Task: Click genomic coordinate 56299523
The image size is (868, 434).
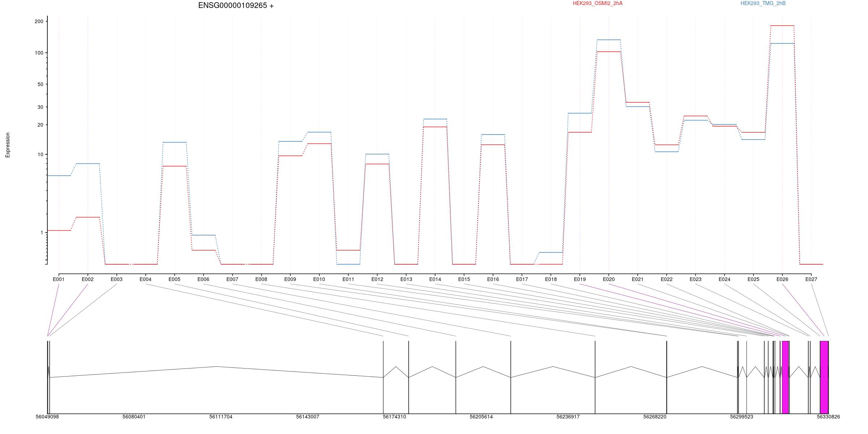Action: coord(741,417)
